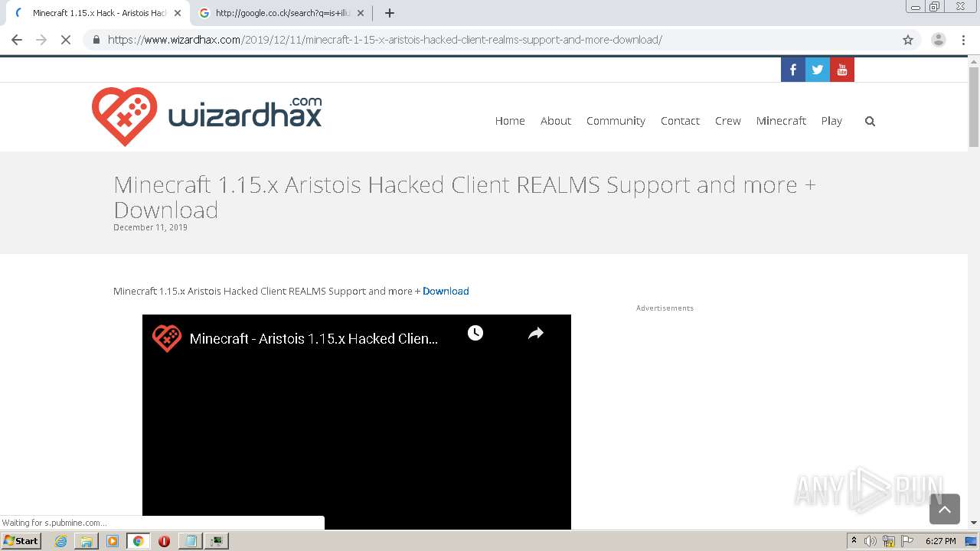This screenshot has width=980, height=551.
Task: Open the Community menu item
Action: (616, 121)
